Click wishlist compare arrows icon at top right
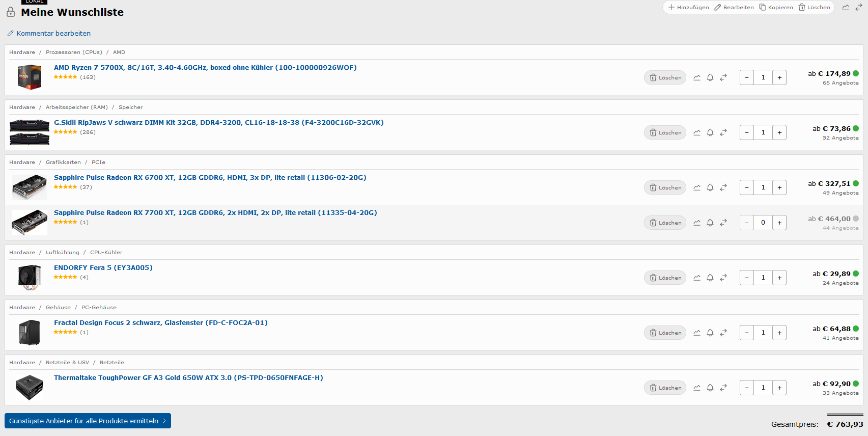868x436 pixels. click(x=859, y=7)
